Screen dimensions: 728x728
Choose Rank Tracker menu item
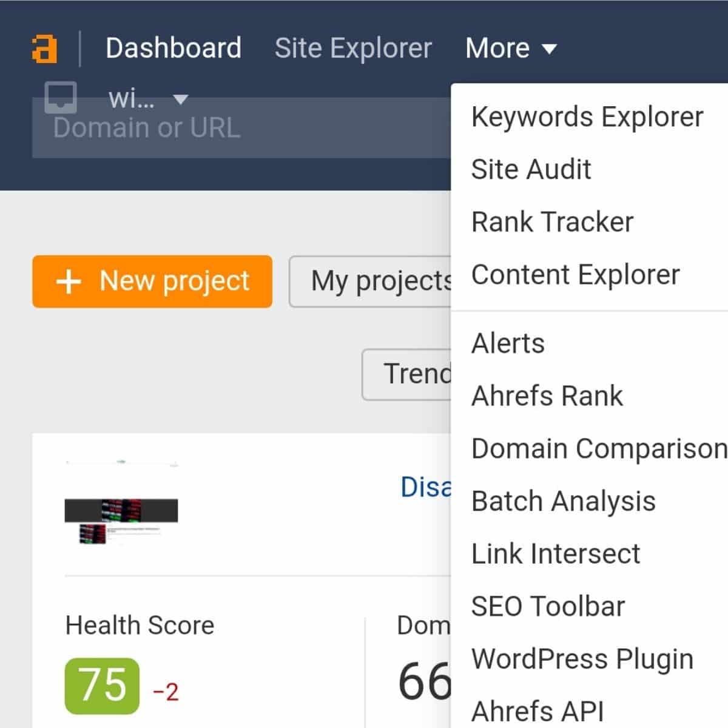click(x=552, y=222)
